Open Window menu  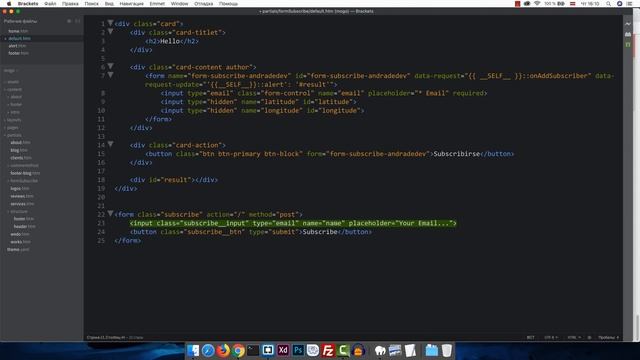point(179,4)
